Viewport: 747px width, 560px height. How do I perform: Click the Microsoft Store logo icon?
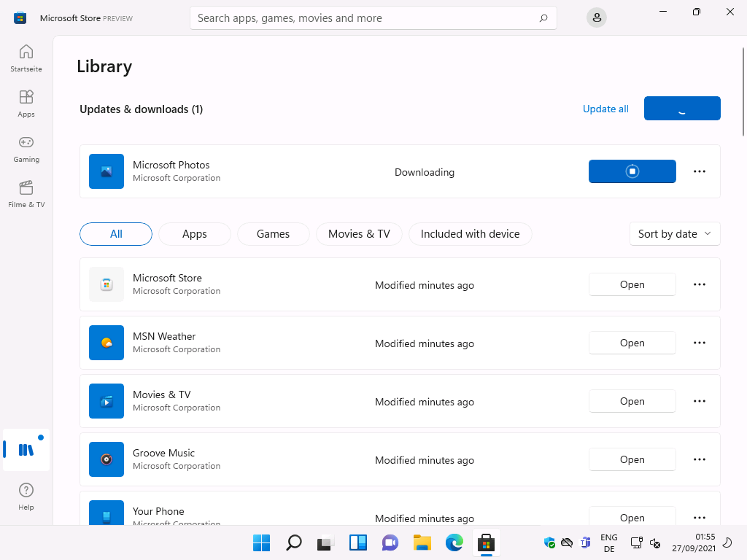click(x=20, y=18)
